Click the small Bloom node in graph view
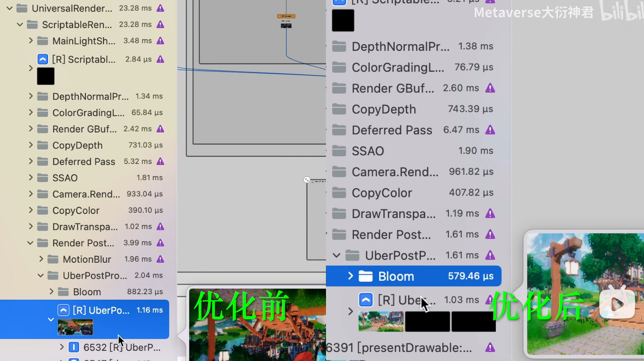 [x=286, y=16]
